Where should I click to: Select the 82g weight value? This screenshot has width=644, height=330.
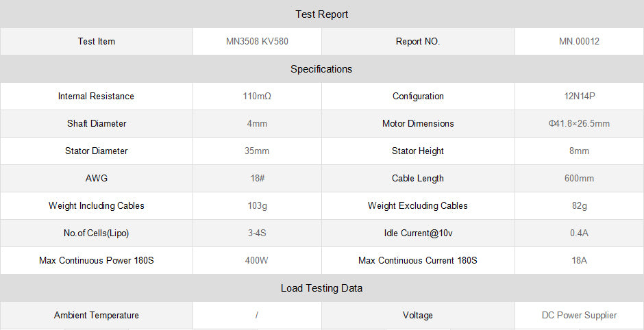coord(579,206)
